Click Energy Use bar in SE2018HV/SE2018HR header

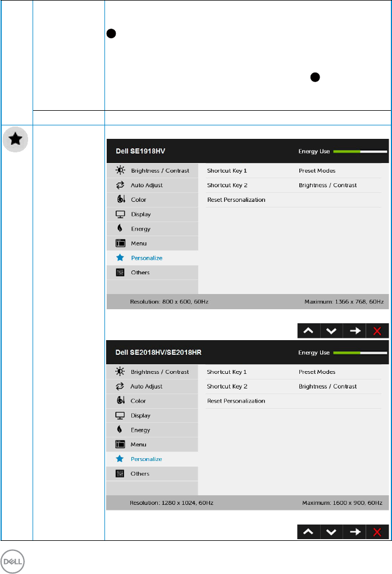(x=360, y=352)
